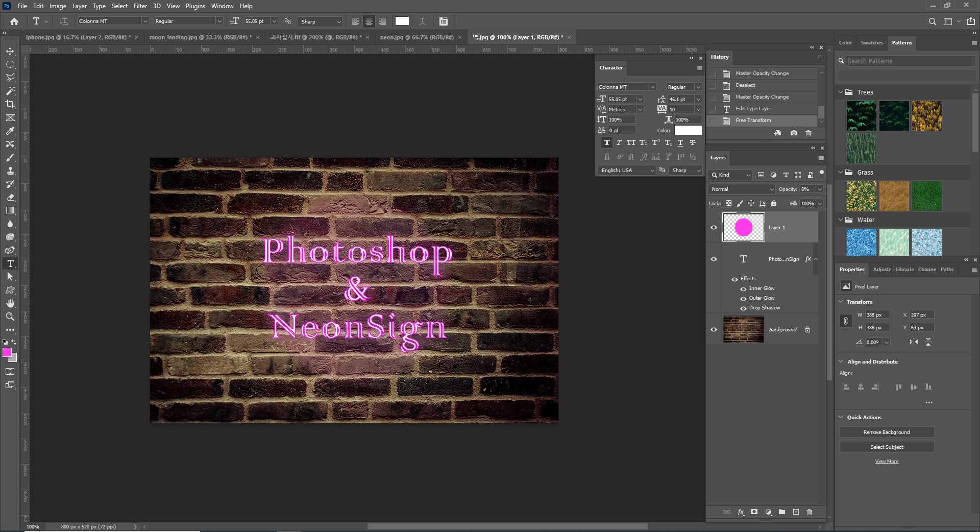Select the Elliptical Marquee tool
Image resolution: width=980 pixels, height=532 pixels.
pos(10,64)
